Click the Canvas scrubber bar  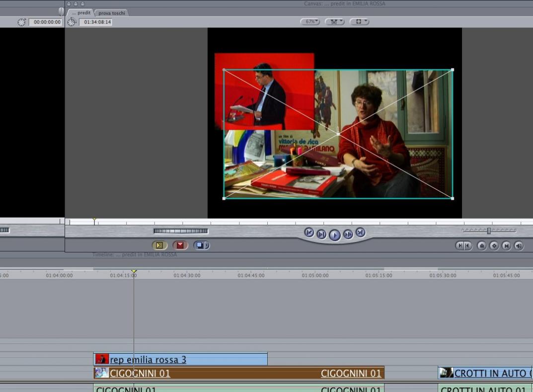pos(299,223)
